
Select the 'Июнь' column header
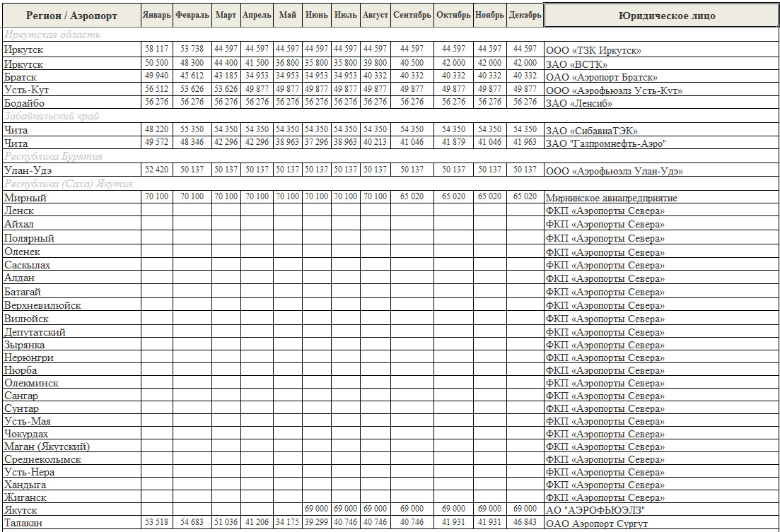pos(316,16)
